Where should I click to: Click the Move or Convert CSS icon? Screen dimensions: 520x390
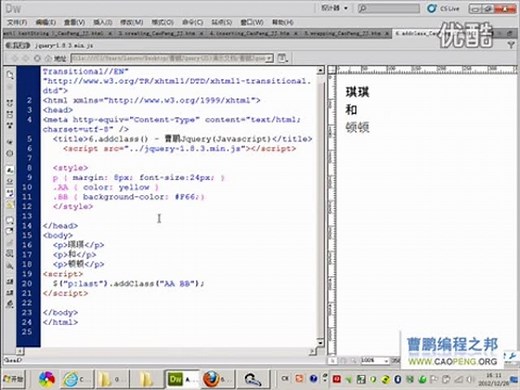click(x=10, y=266)
